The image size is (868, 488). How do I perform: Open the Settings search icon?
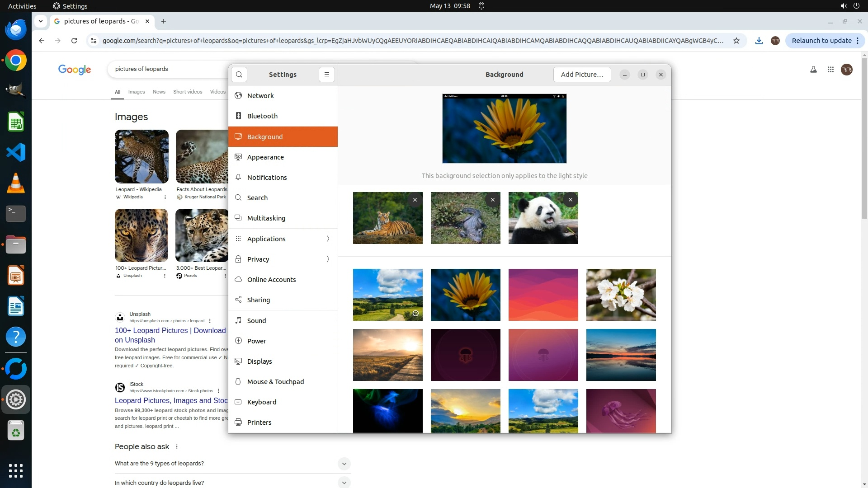click(239, 75)
